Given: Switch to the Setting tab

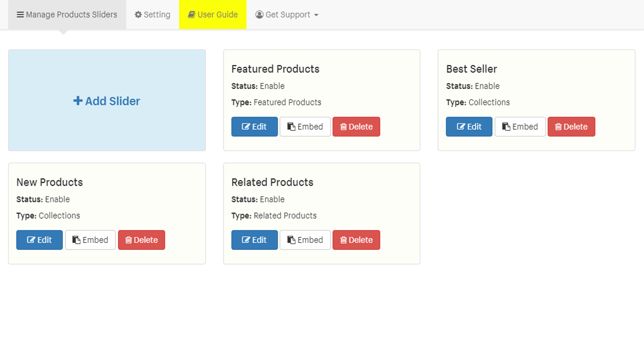Looking at the screenshot, I should (x=152, y=14).
